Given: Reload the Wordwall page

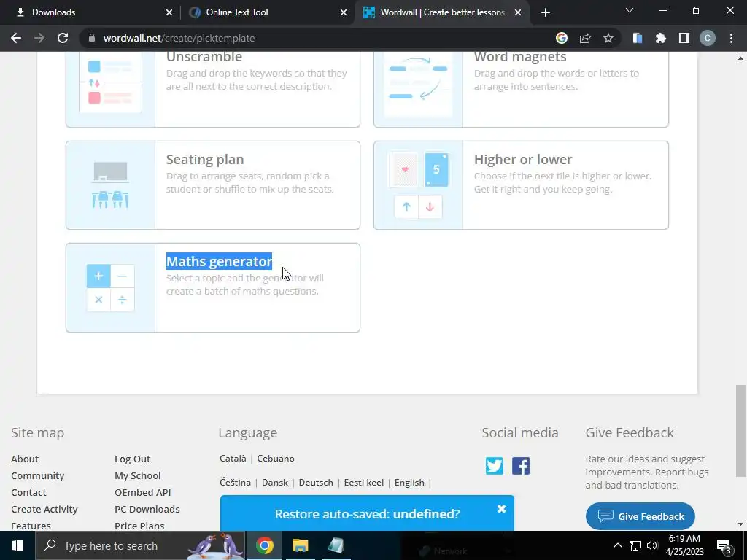Looking at the screenshot, I should (x=63, y=38).
